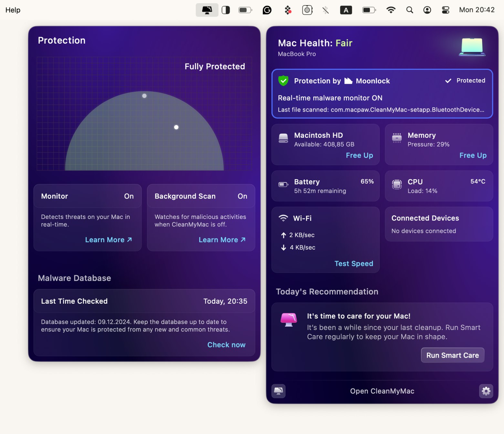Click the battery icon right of input source
504x434 pixels.
tap(369, 10)
